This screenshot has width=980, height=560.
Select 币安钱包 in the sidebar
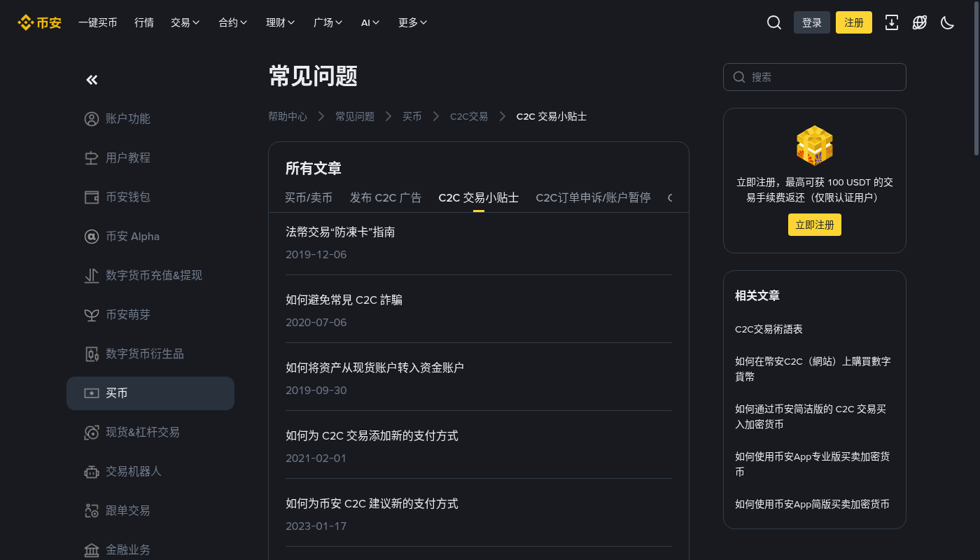coord(128,197)
